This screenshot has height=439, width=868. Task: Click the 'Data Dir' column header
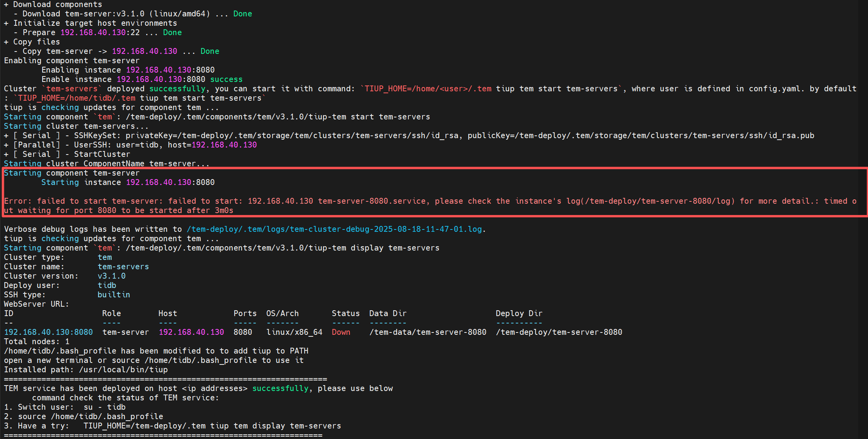tap(388, 313)
